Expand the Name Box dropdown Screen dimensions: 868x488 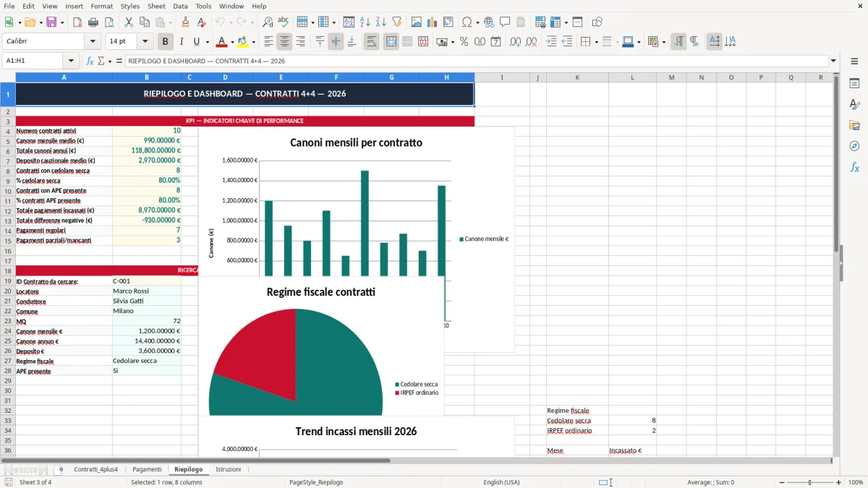(71, 61)
